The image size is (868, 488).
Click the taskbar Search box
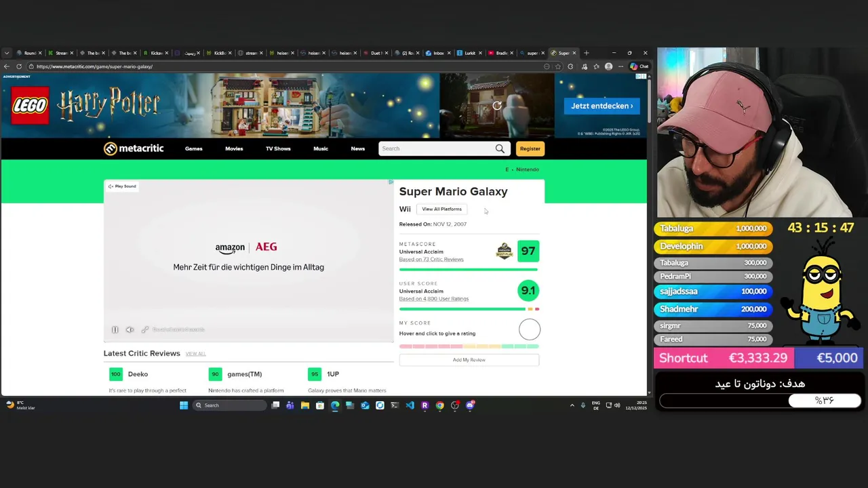coord(229,405)
